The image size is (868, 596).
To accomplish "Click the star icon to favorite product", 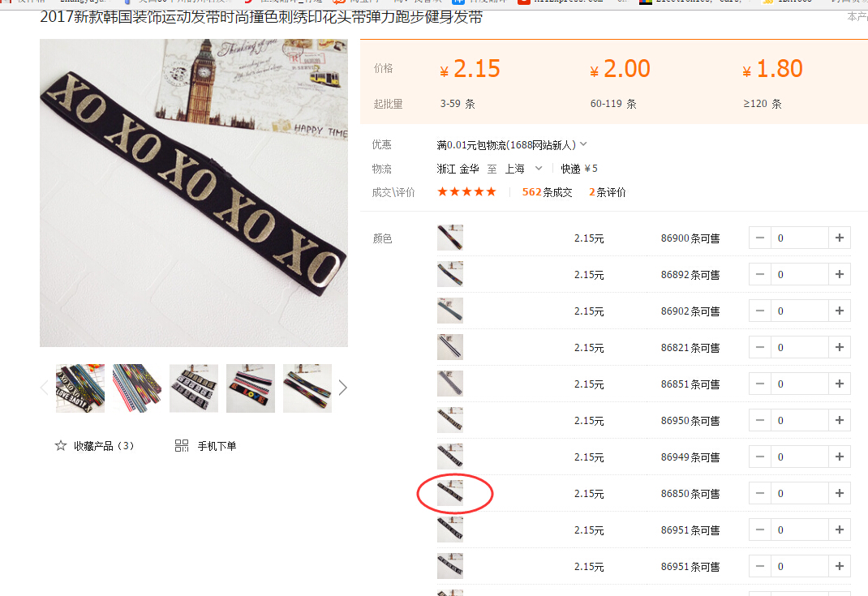I will (61, 446).
